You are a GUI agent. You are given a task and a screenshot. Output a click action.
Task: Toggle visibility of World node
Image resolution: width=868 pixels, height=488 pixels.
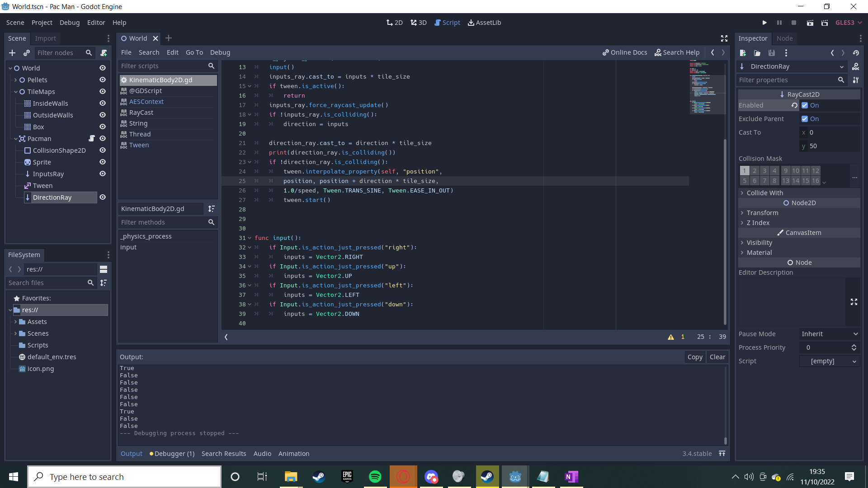(103, 68)
